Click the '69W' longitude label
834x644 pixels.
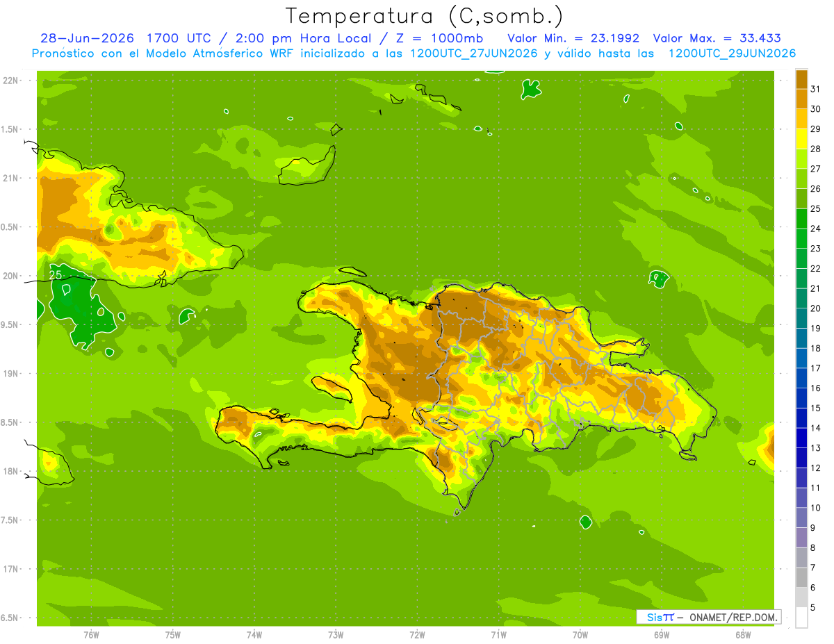coord(662,634)
